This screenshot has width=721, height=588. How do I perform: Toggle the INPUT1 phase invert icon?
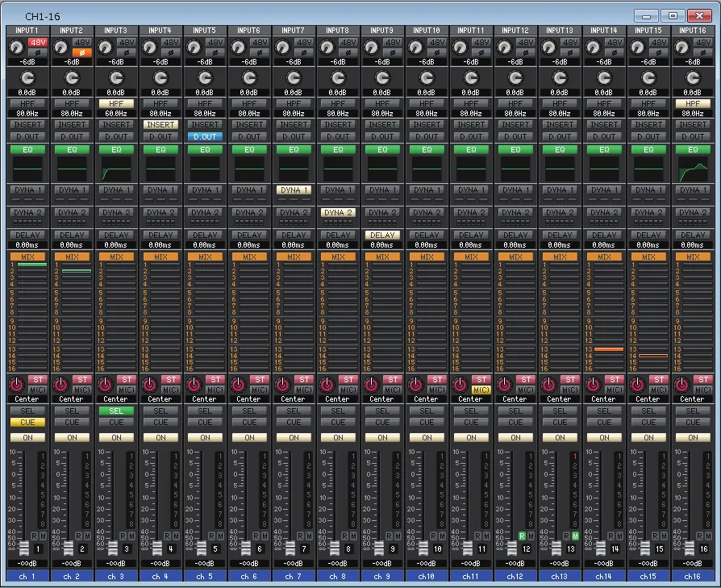point(38,52)
